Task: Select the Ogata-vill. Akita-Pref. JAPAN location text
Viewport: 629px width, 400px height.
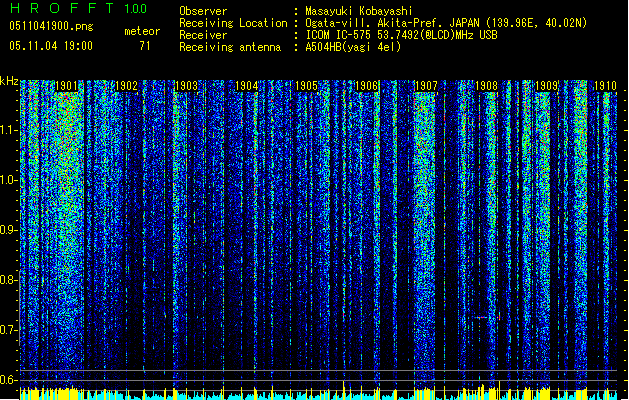Action: pyautogui.click(x=446, y=23)
